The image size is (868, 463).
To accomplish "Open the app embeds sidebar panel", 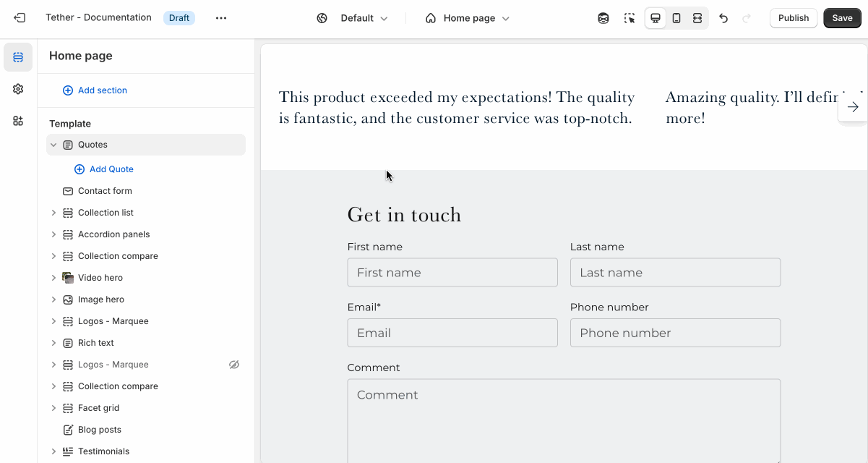I will pyautogui.click(x=18, y=121).
